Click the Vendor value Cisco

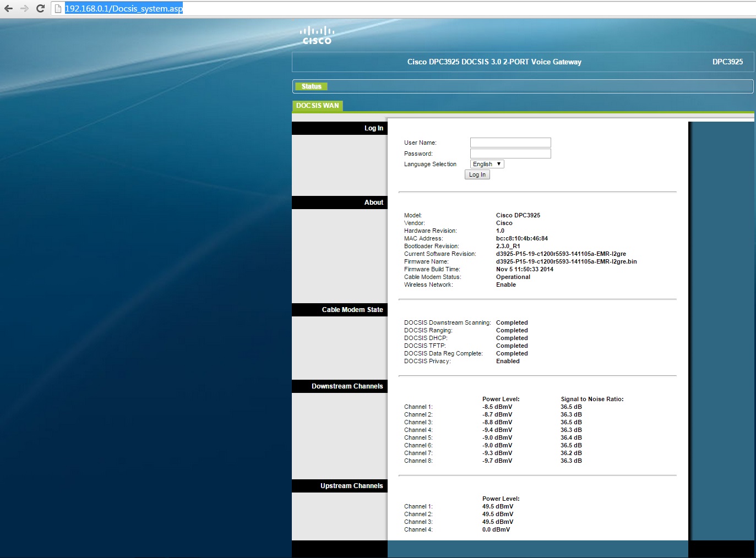point(504,223)
